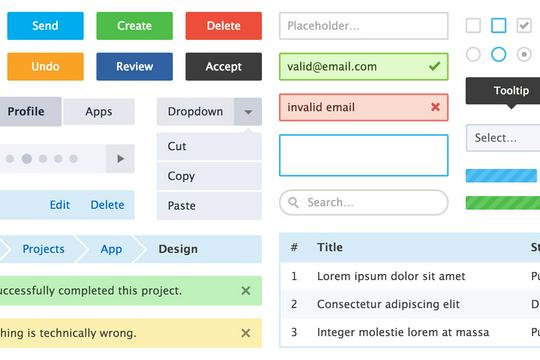Click the green Create button
Viewport: 540px width, 360px height.
coord(134,26)
